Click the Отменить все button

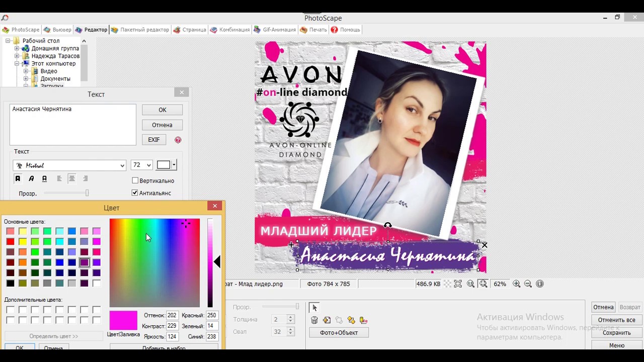[616, 320]
